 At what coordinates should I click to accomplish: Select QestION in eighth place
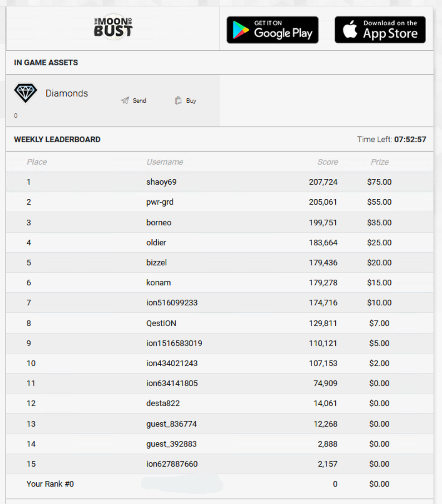pos(161,323)
